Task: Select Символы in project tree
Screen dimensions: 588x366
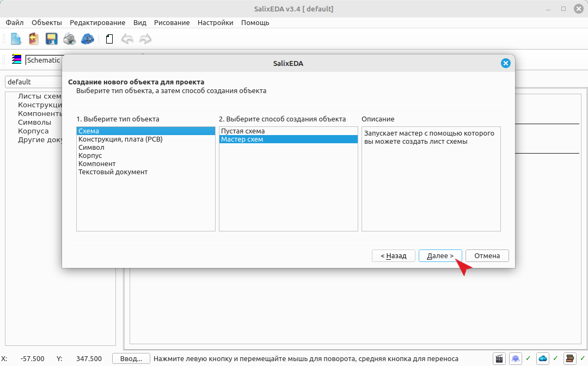Action: (x=34, y=122)
